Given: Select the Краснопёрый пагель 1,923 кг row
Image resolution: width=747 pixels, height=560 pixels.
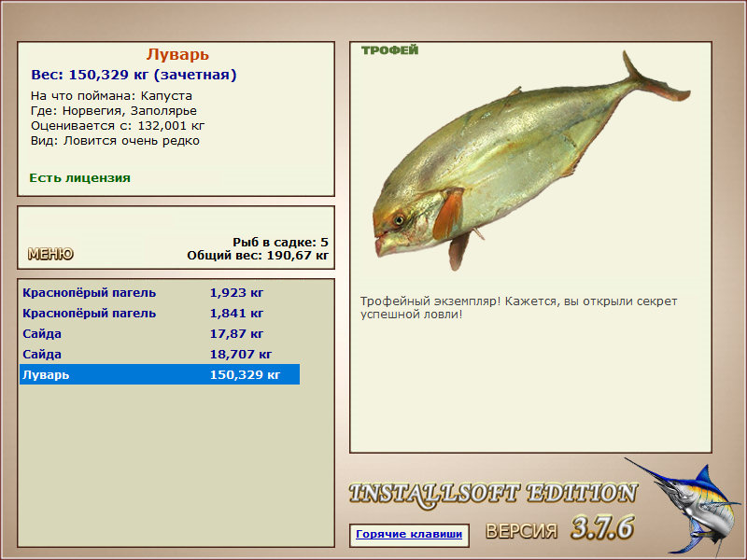Looking at the screenshot, I should click(x=160, y=293).
